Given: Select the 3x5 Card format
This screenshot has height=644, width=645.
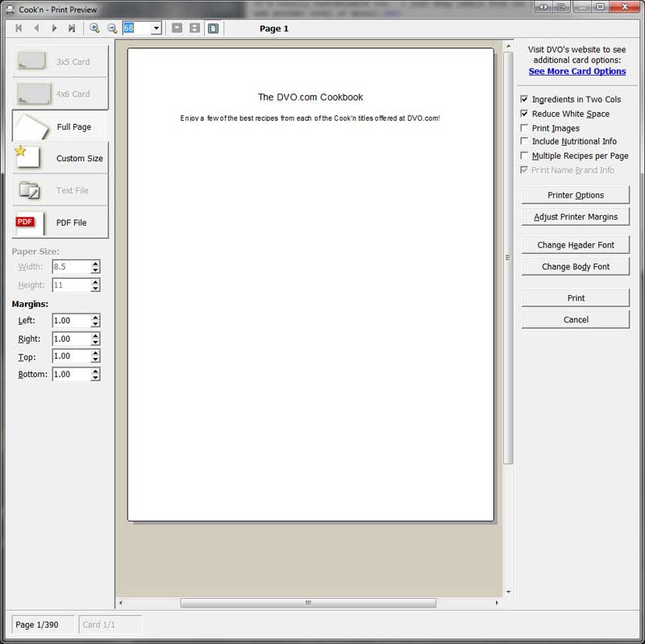Looking at the screenshot, I should (x=60, y=62).
